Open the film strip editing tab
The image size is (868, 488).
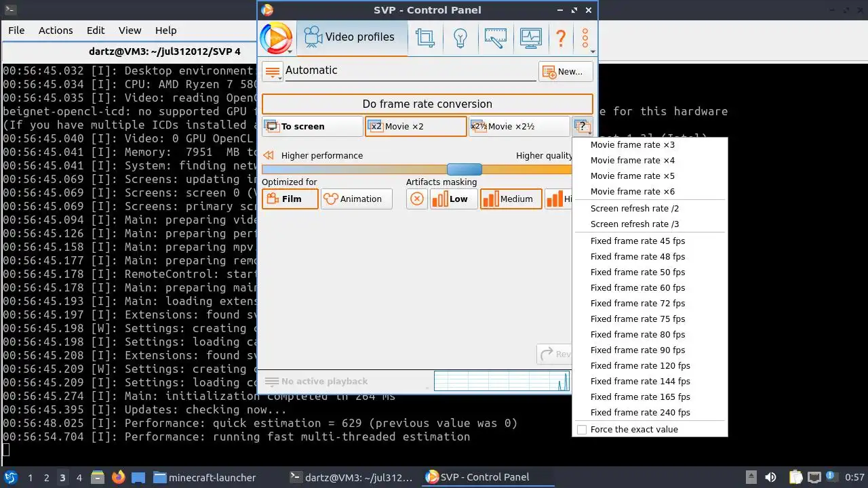495,38
